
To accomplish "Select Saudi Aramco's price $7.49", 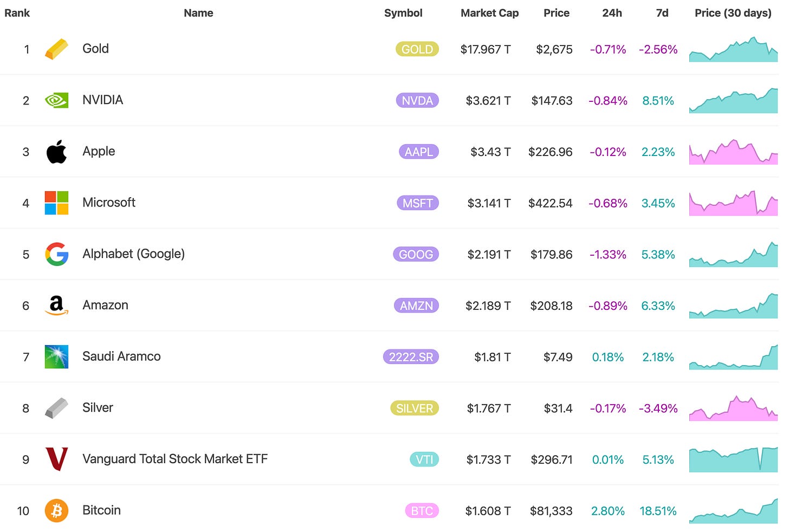I will [558, 357].
